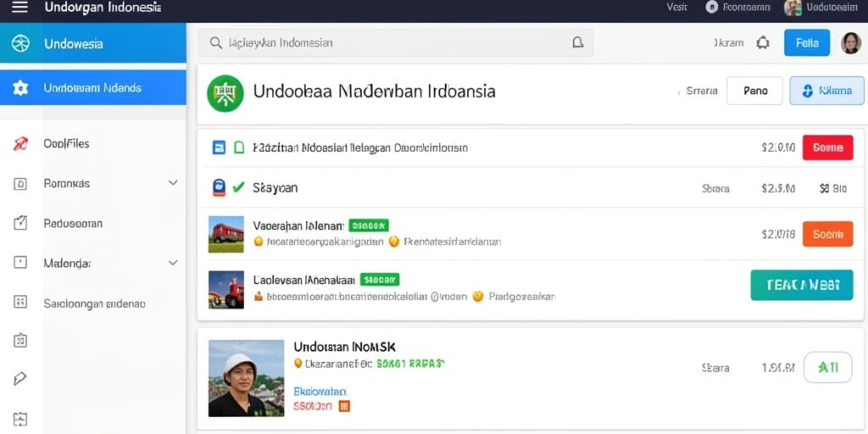The image size is (868, 434).
Task: Click the bottom-most sidebar icon
Action: coord(20,419)
